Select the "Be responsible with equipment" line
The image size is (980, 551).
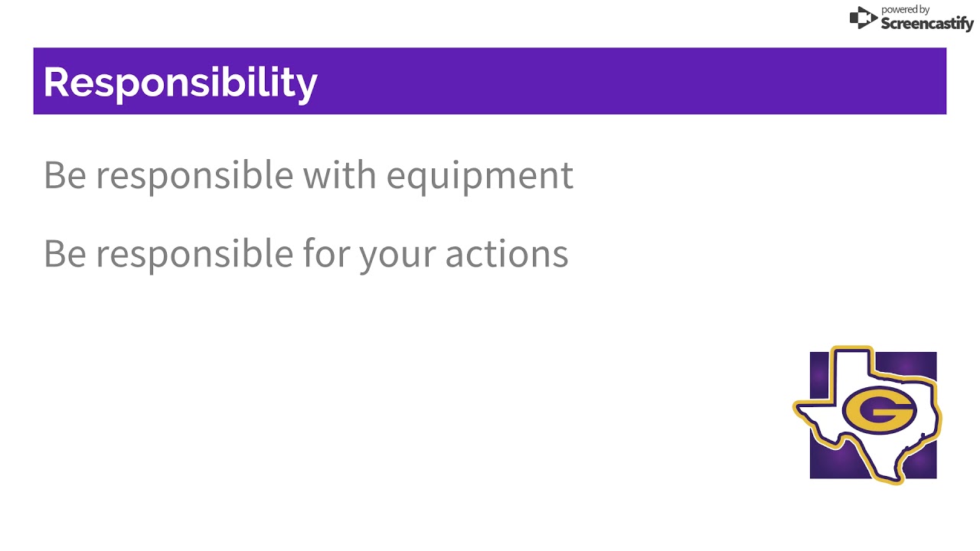(308, 175)
